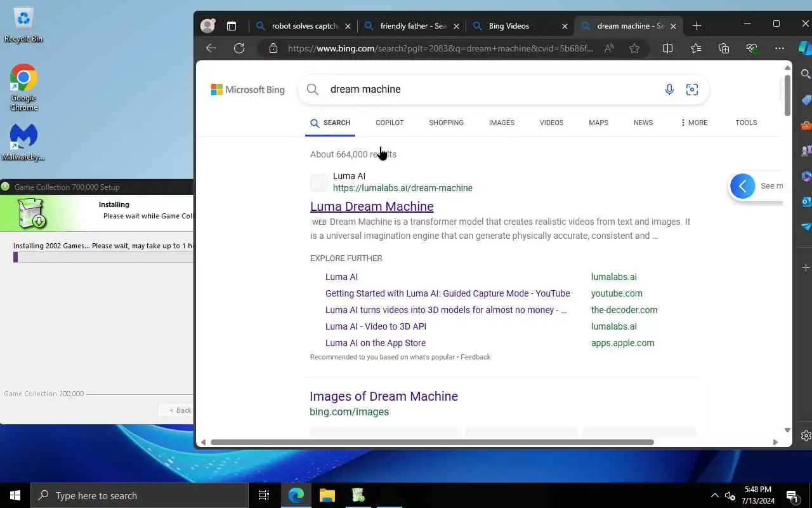Open Luma AI on the App Store link
The width and height of the screenshot is (812, 508).
point(376,343)
